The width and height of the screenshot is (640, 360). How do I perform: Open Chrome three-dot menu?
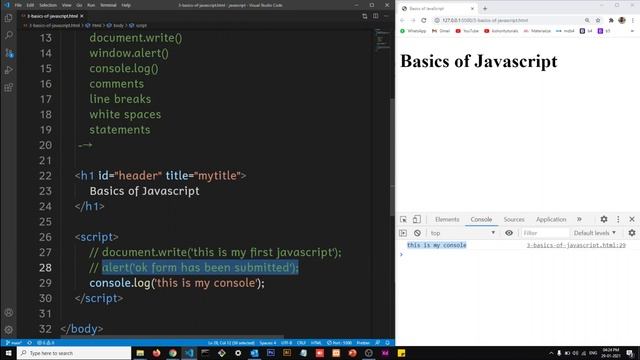pyautogui.click(x=633, y=20)
